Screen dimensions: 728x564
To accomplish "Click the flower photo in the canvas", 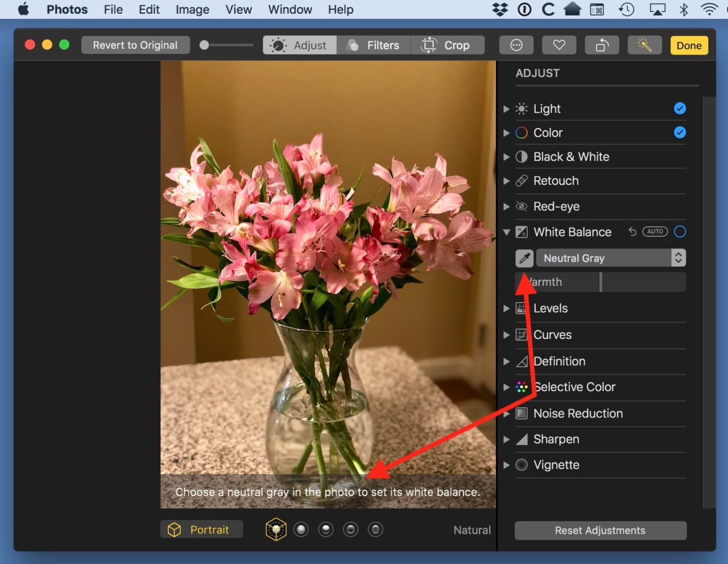I will (328, 284).
